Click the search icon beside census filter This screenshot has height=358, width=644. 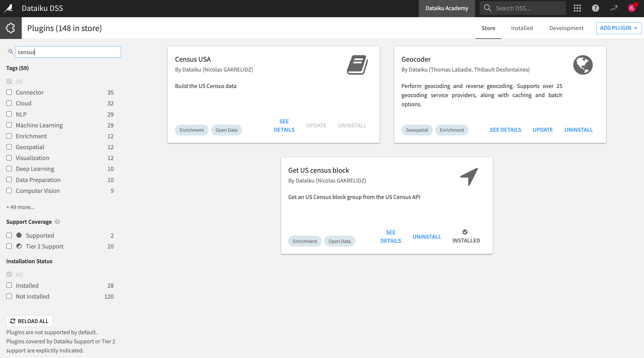(11, 52)
